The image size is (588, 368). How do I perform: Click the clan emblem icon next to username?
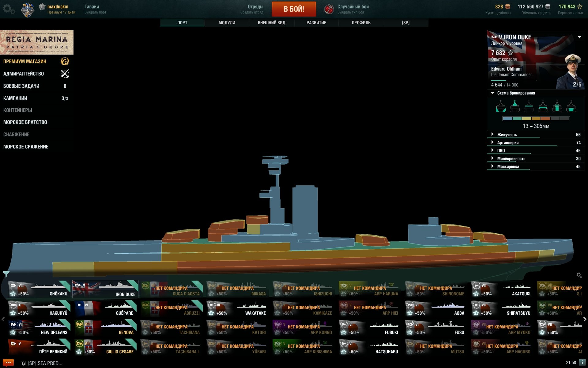tap(27, 10)
